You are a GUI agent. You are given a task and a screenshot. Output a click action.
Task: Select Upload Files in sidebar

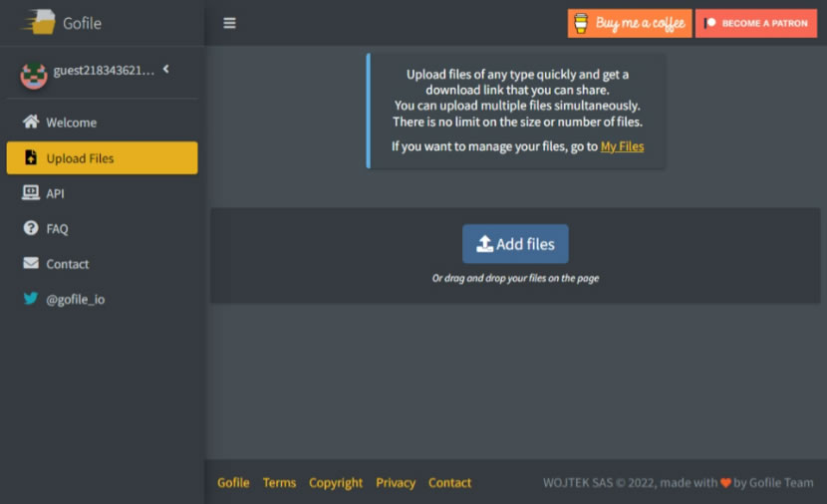(x=103, y=157)
